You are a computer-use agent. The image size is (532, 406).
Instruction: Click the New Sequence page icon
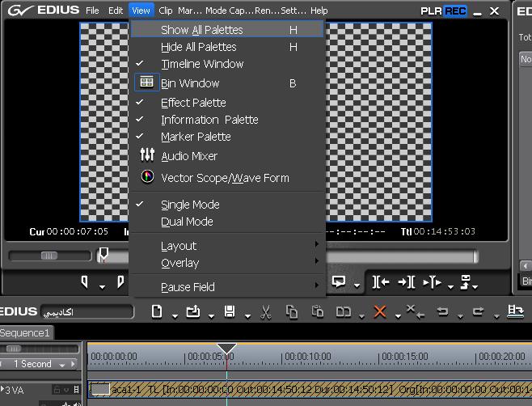click(x=158, y=311)
